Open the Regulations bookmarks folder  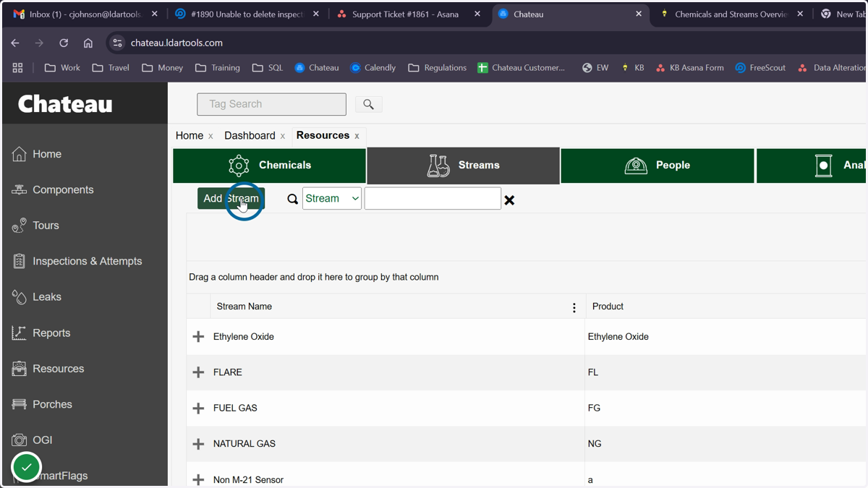click(437, 67)
